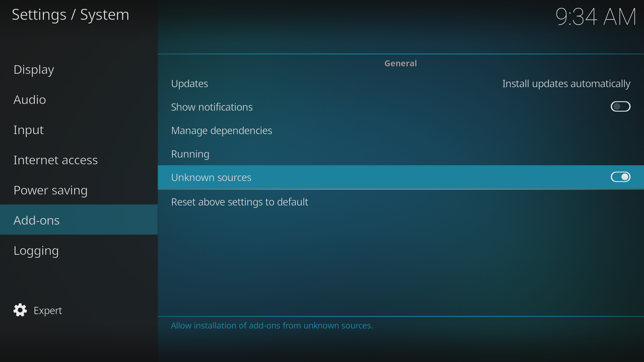The height and width of the screenshot is (362, 644).
Task: Toggle the Show notifications switch
Action: [620, 107]
